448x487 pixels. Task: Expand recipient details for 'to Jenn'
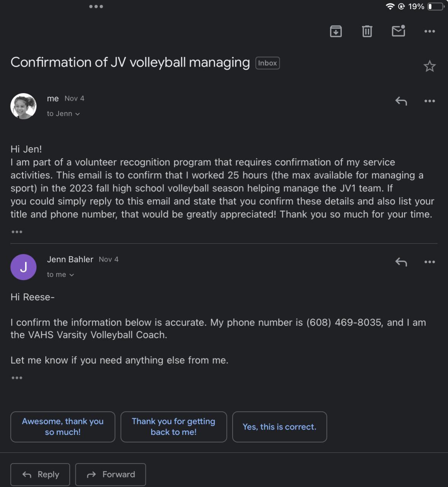63,114
